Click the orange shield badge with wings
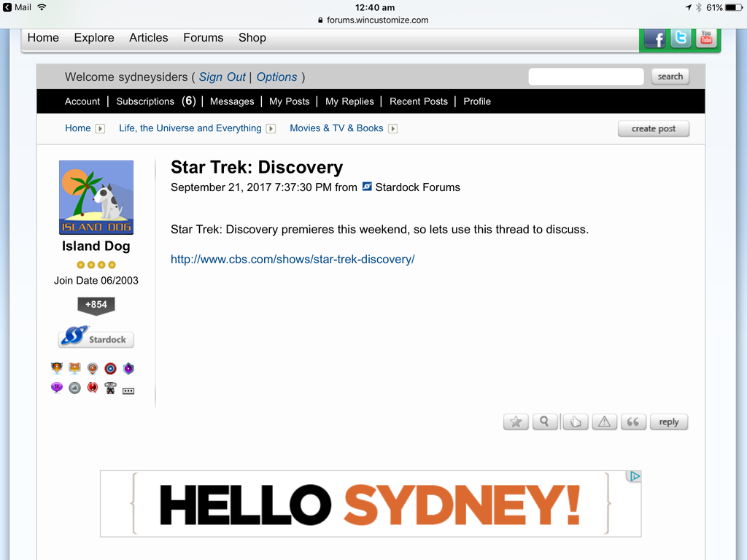This screenshot has height=560, width=747. 57,368
